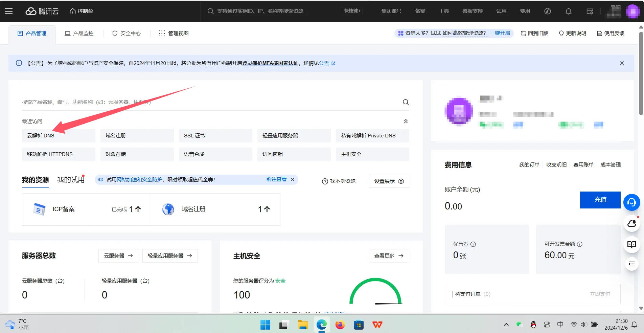Open 轻量应用服务器 recent shortcut
This screenshot has width=644, height=333.
click(x=294, y=135)
